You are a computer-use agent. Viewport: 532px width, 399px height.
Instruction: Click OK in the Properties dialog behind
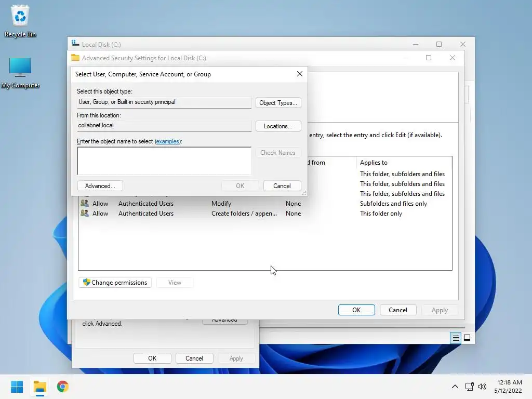[152, 358]
